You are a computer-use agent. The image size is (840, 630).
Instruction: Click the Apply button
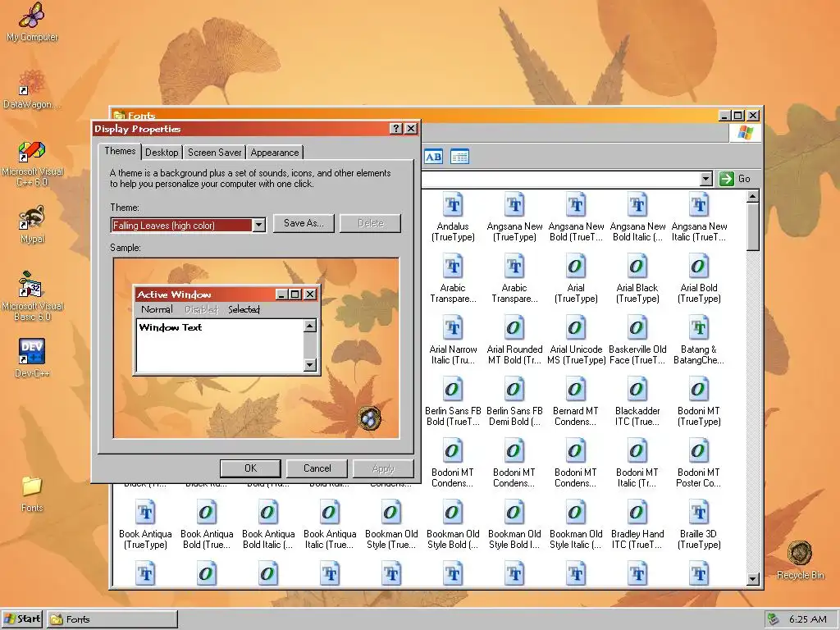pyautogui.click(x=383, y=468)
